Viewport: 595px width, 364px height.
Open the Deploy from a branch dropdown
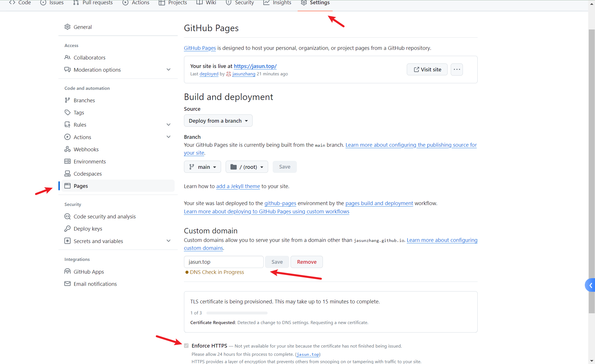(x=218, y=121)
